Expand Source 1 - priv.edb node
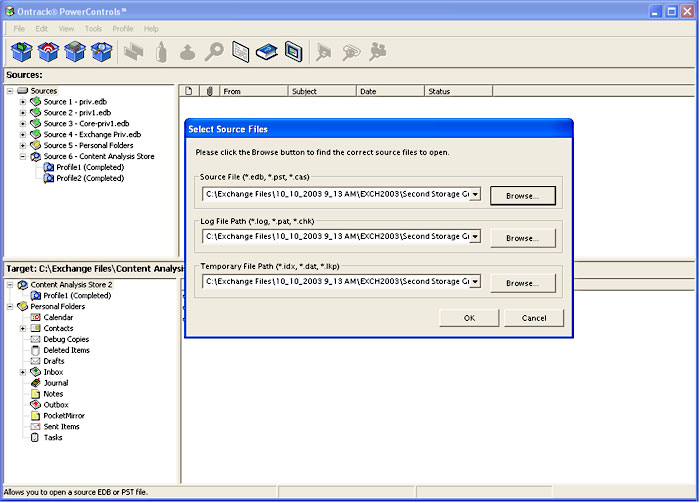Image resolution: width=700 pixels, height=503 pixels. [23, 102]
